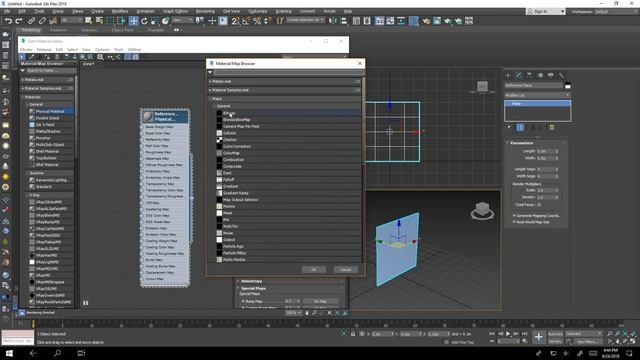Select Gradient Ramp map entry
Image resolution: width=640 pixels, height=360 pixels.
click(x=288, y=193)
